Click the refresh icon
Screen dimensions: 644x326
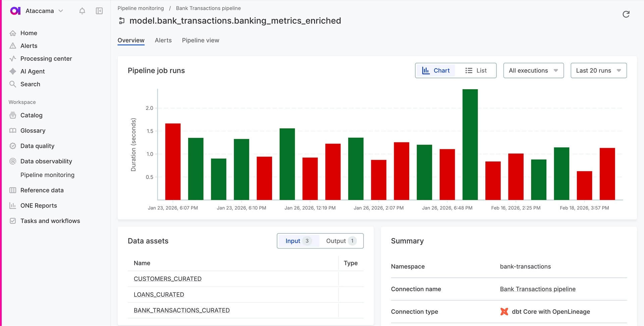(626, 14)
